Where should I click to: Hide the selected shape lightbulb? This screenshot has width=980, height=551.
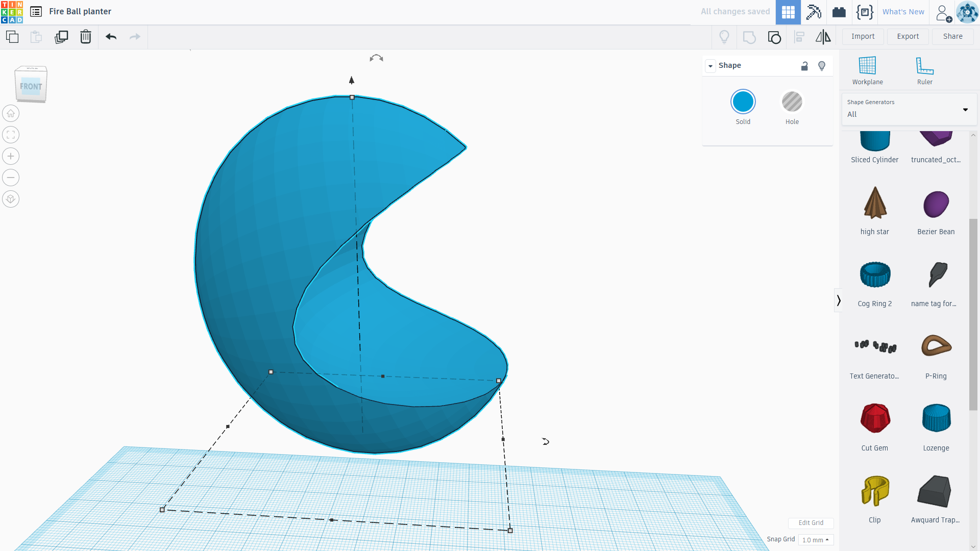coord(822,66)
